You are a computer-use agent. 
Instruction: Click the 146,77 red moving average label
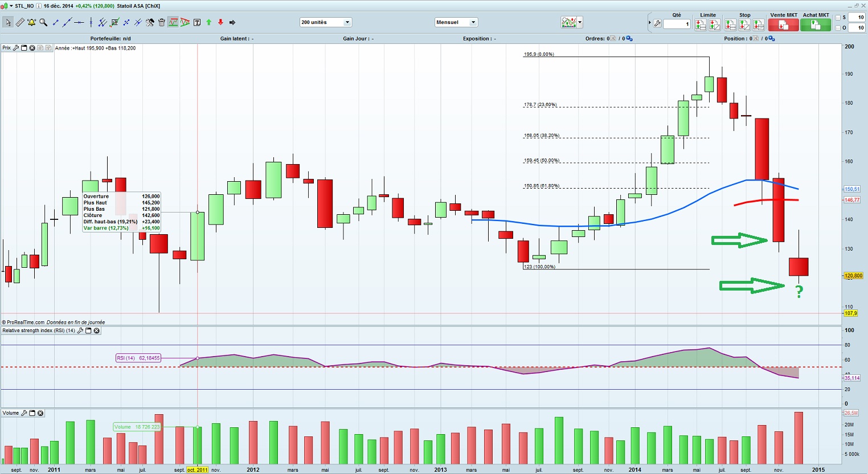tap(852, 200)
